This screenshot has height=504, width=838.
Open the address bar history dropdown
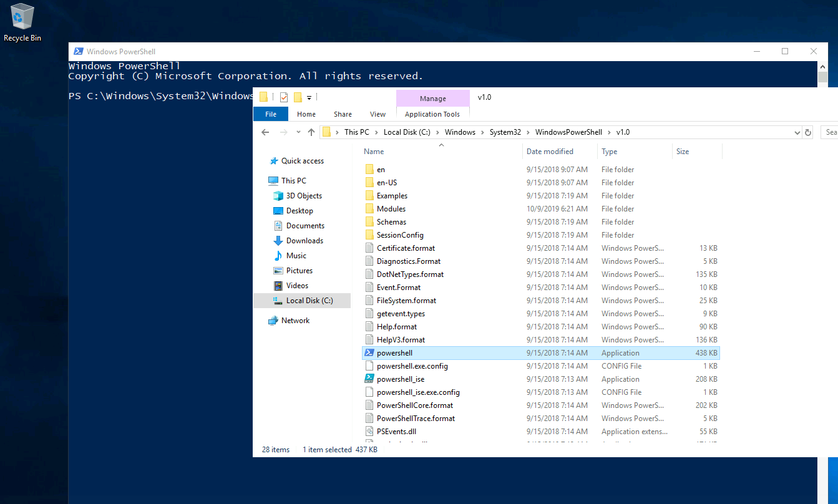(797, 132)
